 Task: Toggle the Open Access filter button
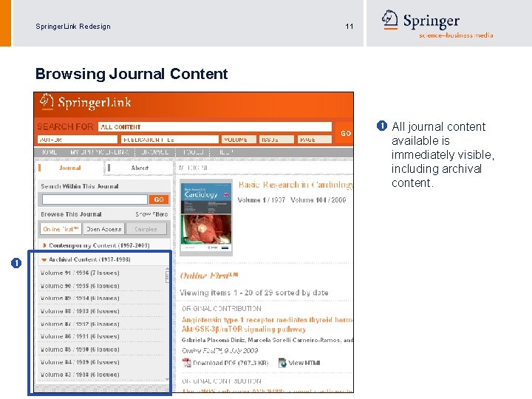104,229
